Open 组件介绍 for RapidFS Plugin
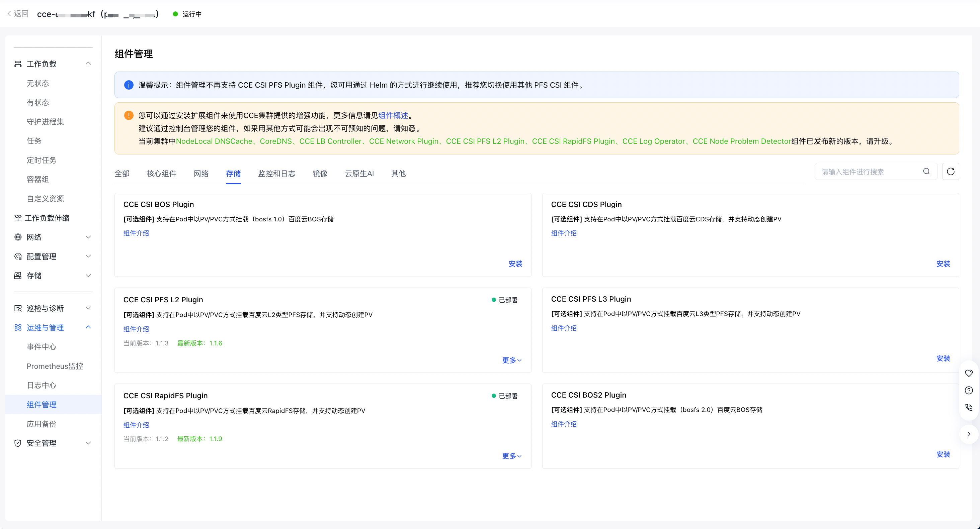The height and width of the screenshot is (529, 980). click(x=136, y=425)
